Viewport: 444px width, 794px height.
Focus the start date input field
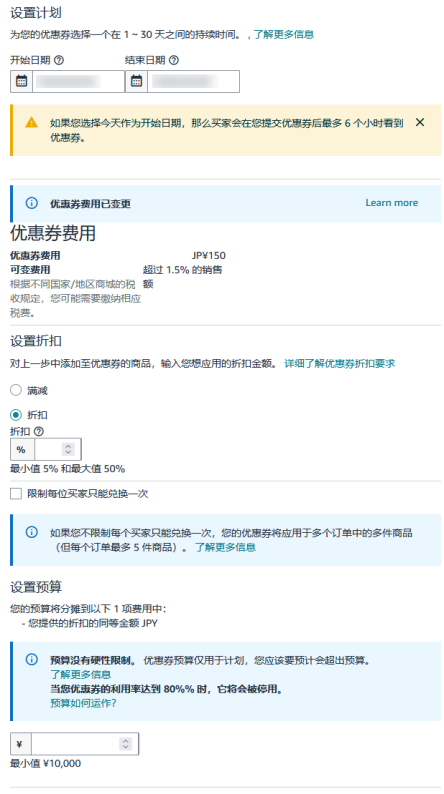[x=78, y=81]
